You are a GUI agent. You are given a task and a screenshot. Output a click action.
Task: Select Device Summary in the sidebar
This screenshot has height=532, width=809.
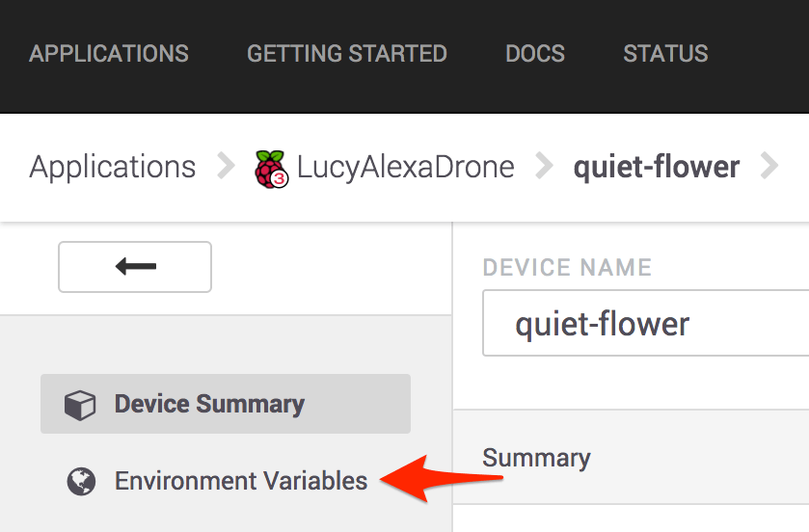[x=209, y=404]
